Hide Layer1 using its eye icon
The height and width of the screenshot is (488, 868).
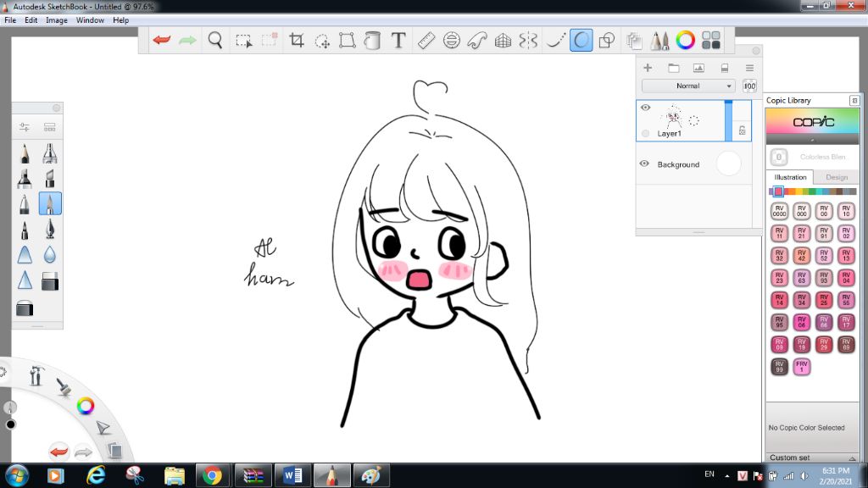(x=645, y=108)
